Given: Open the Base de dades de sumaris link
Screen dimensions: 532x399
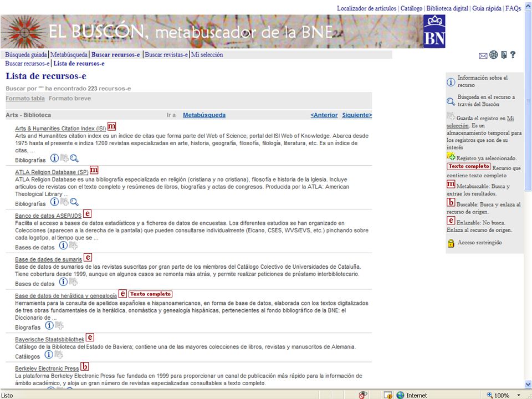Looking at the screenshot, I should tap(49, 259).
